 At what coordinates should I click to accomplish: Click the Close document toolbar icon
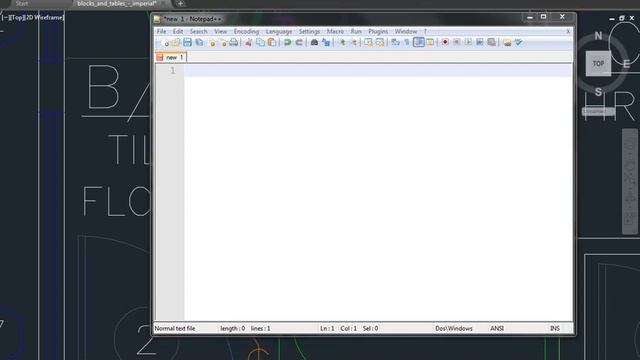click(211, 42)
